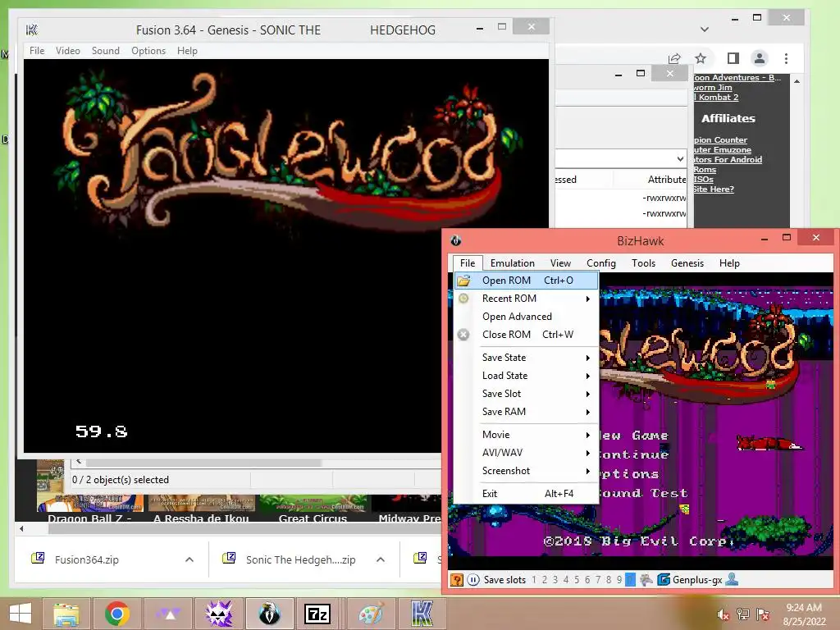Image resolution: width=840 pixels, height=630 pixels.
Task: Click BizHawk key-priority status bar icon
Action: [646, 580]
